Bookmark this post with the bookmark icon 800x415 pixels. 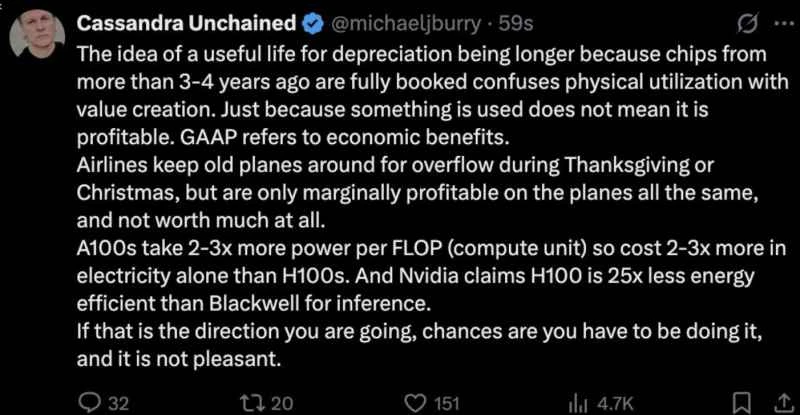(x=741, y=403)
